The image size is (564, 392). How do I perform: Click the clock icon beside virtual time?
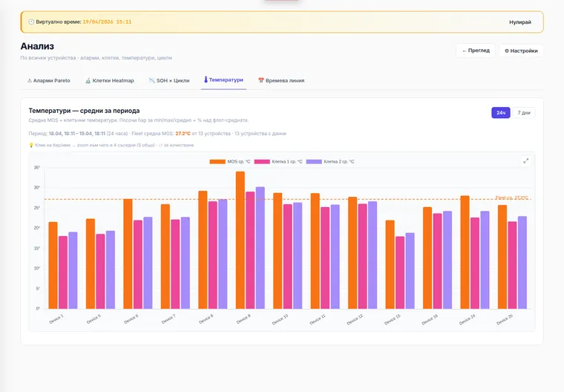tap(31, 22)
